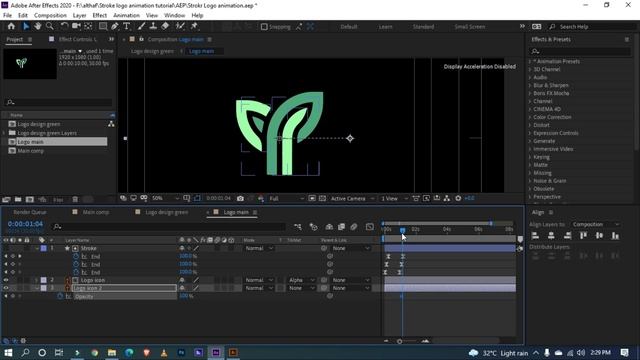This screenshot has width=640, height=360.
Task: Click label color swatch of Logo icon layer
Action: tap(44, 280)
